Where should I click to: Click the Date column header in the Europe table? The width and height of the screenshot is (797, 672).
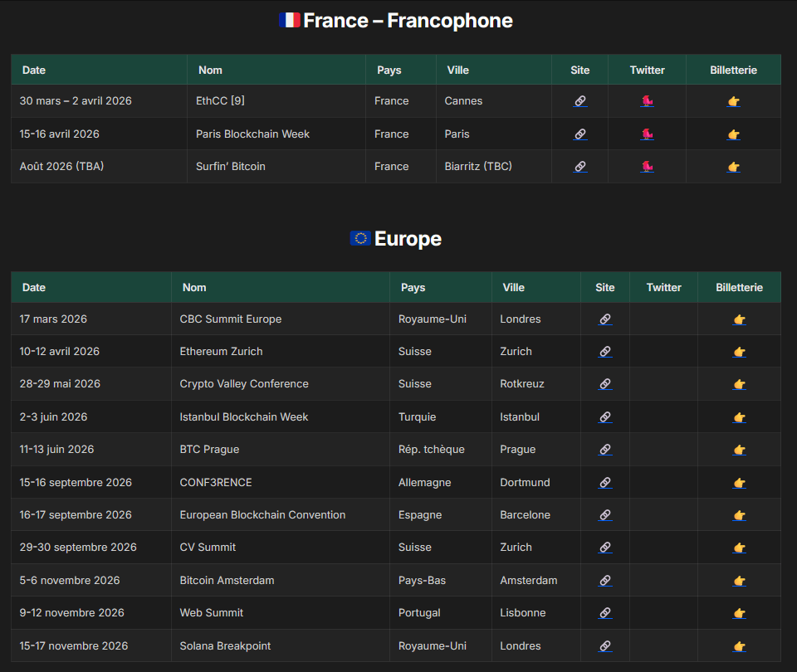33,287
